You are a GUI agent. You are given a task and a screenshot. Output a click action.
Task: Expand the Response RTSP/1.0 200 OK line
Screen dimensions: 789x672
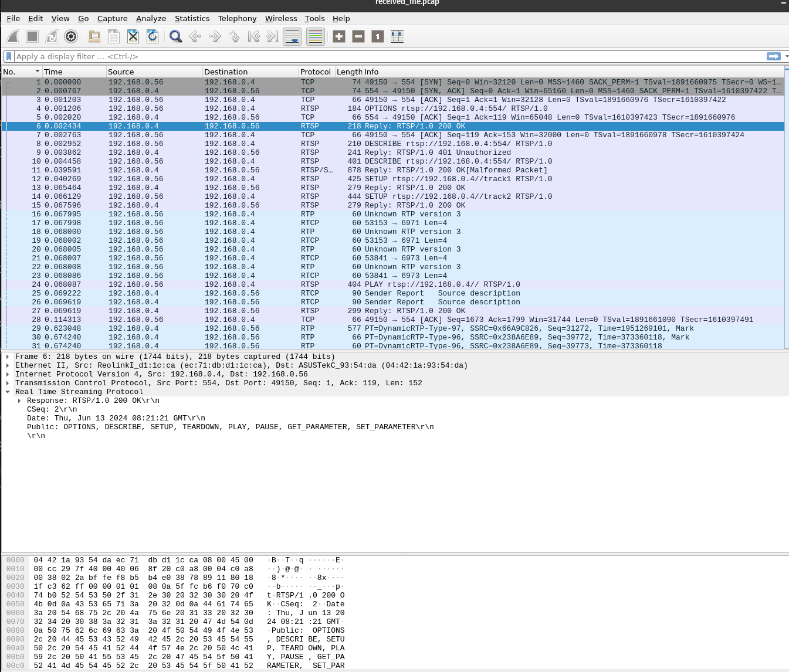click(19, 401)
